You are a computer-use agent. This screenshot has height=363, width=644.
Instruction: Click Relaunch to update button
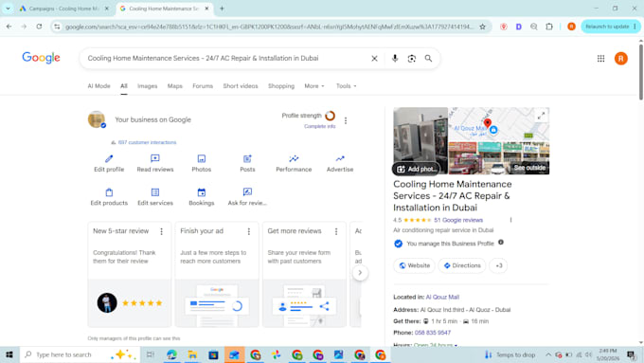pyautogui.click(x=610, y=27)
